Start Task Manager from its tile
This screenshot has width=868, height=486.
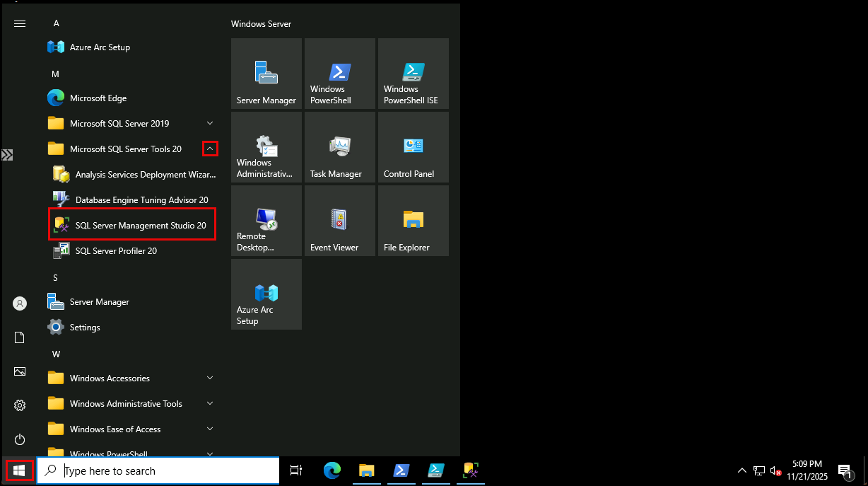tap(339, 147)
